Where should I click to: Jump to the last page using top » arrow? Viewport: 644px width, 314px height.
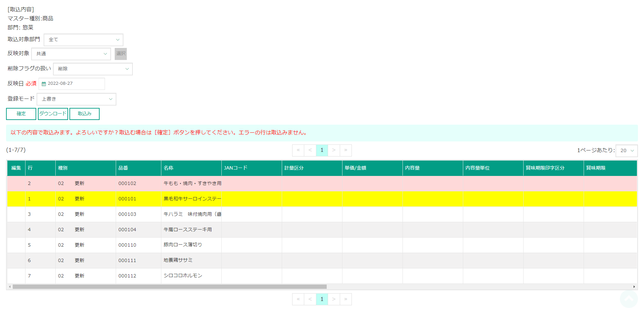pyautogui.click(x=346, y=150)
